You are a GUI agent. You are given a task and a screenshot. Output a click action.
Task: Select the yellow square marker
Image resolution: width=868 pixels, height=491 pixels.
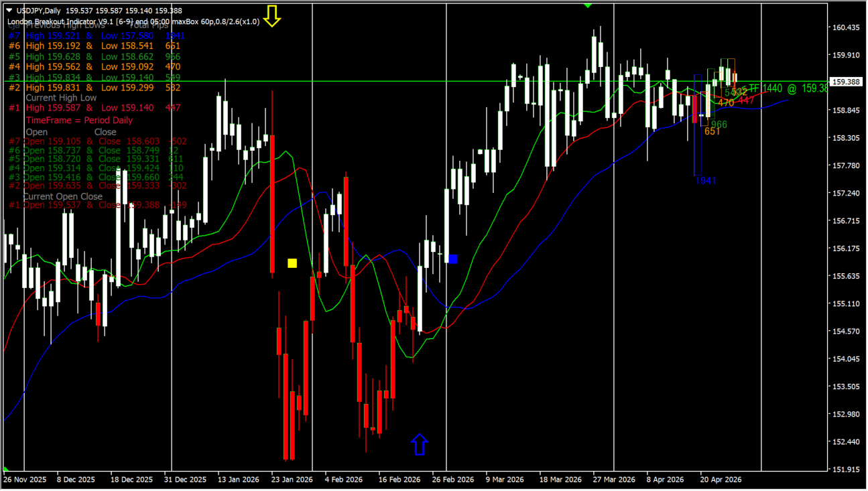click(x=292, y=263)
